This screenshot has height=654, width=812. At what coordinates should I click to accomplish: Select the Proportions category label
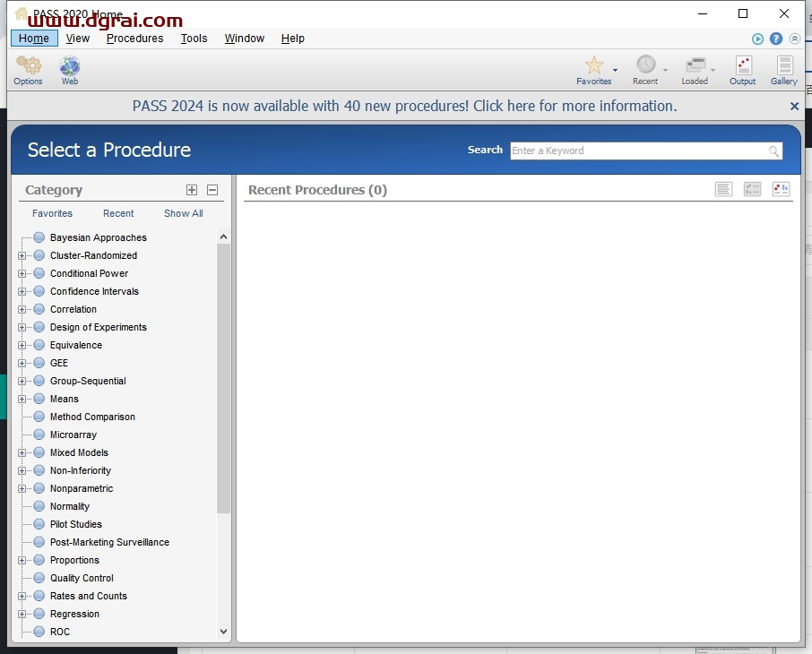coord(74,560)
